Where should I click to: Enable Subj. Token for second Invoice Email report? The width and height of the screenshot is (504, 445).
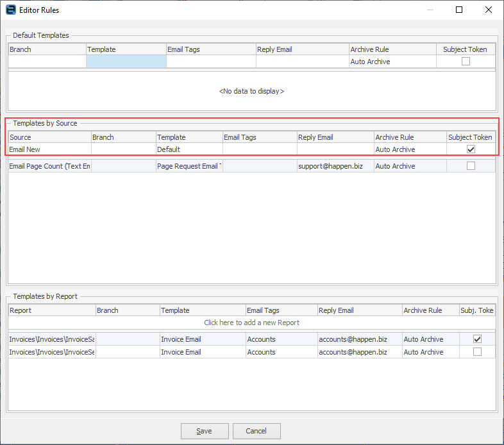(x=477, y=352)
